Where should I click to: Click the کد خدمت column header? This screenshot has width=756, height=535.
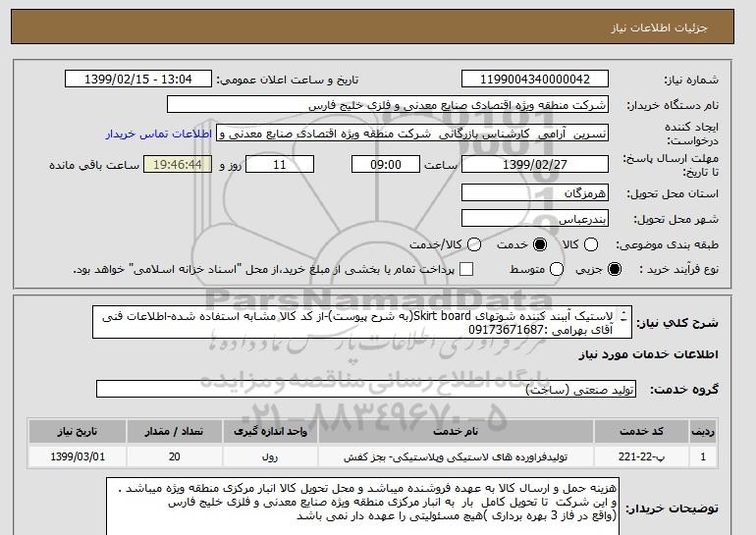[x=641, y=431]
